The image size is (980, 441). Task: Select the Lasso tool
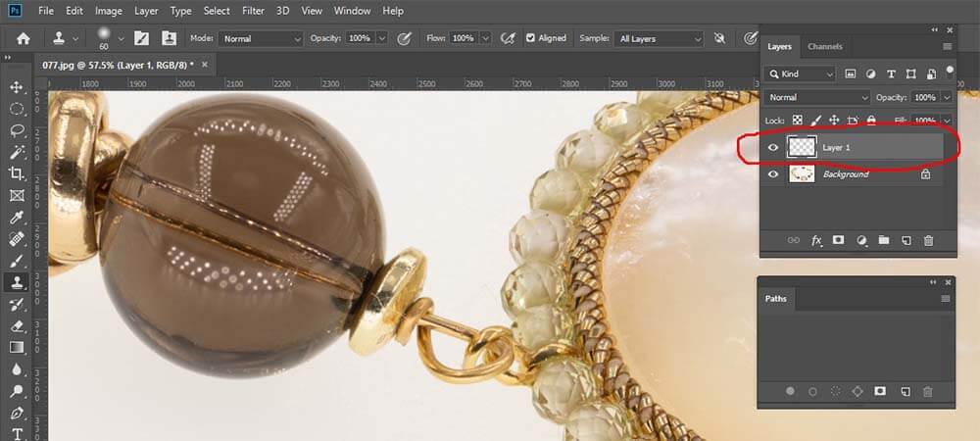[17, 130]
